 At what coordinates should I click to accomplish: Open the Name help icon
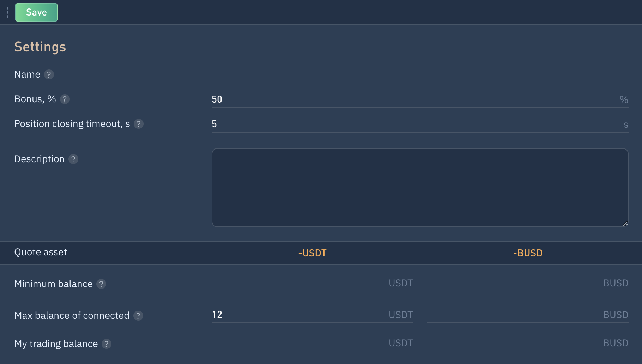pyautogui.click(x=49, y=74)
